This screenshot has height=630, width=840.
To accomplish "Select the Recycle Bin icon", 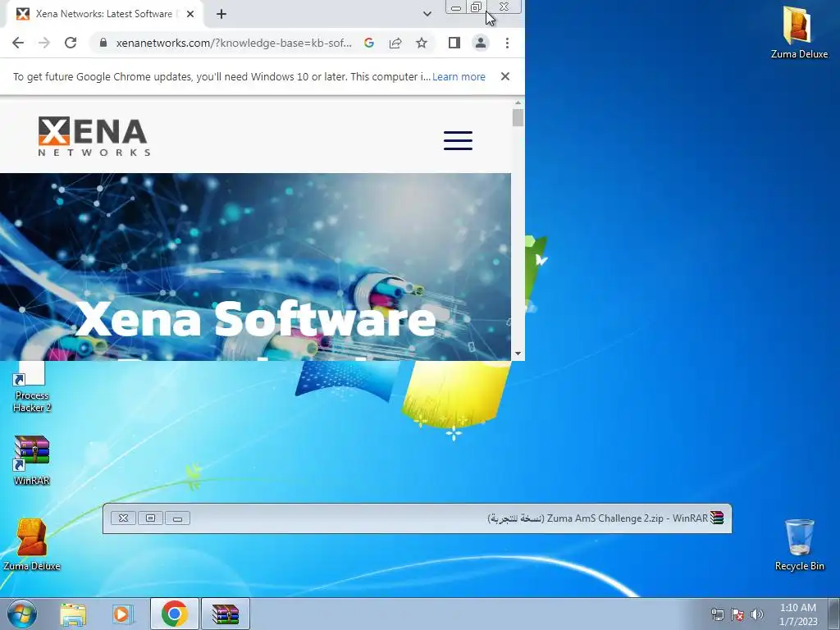I will point(799,545).
